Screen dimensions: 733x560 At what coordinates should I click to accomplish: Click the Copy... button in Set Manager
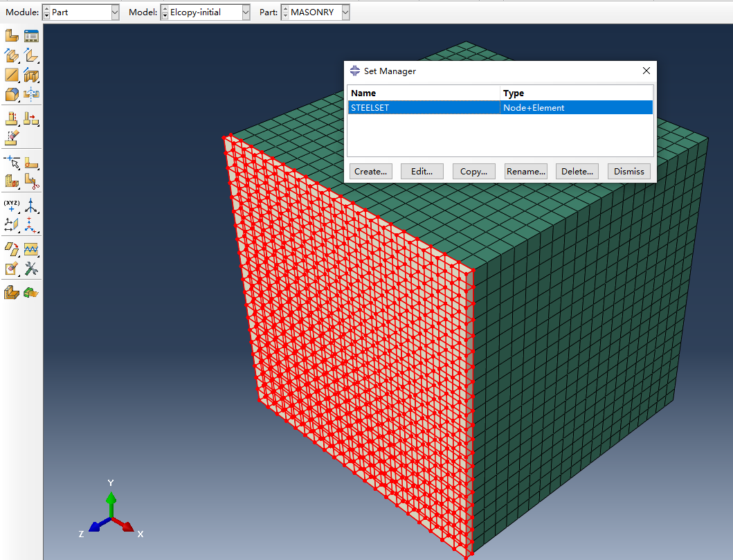(473, 172)
